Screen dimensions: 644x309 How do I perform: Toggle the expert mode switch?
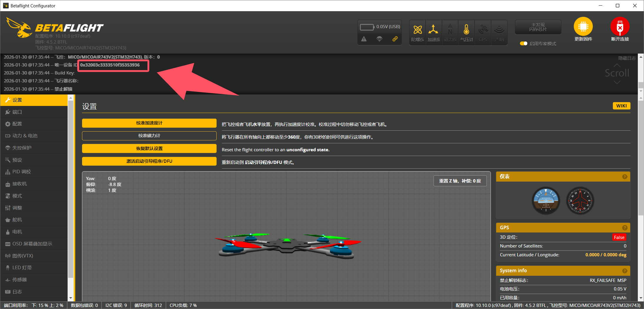point(523,44)
